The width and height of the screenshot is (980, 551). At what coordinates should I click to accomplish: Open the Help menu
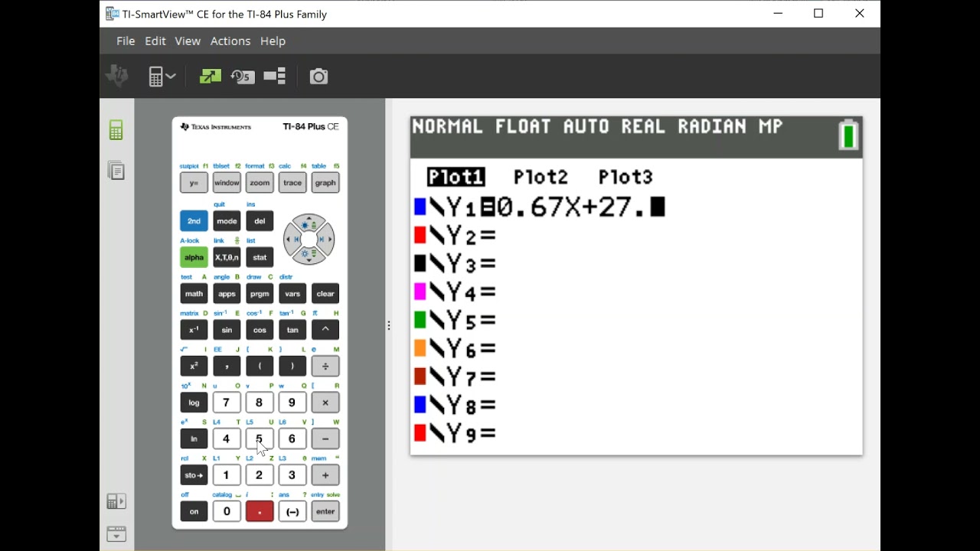coord(273,41)
